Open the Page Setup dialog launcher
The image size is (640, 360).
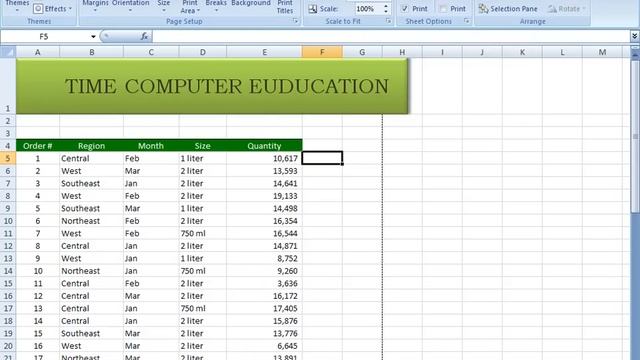click(x=296, y=21)
